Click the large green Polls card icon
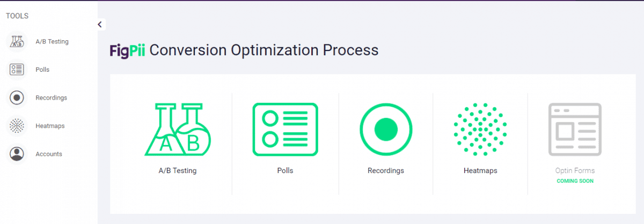Viewport: 644px width, 224px height. tap(285, 129)
